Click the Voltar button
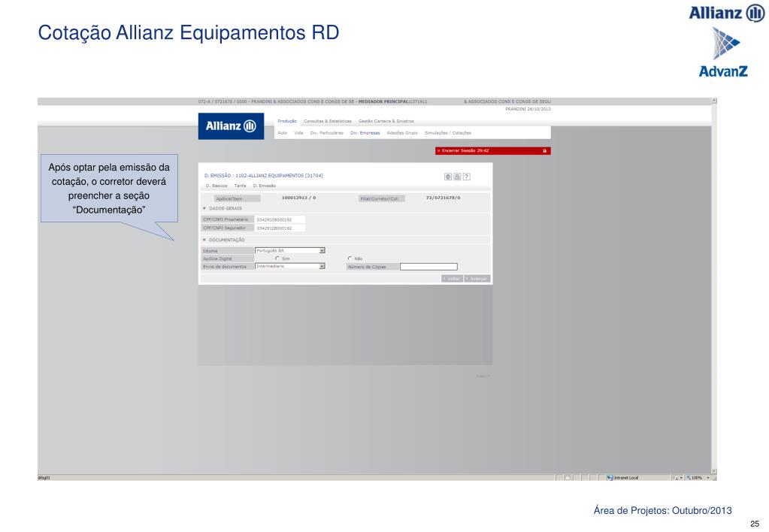 pyautogui.click(x=453, y=279)
